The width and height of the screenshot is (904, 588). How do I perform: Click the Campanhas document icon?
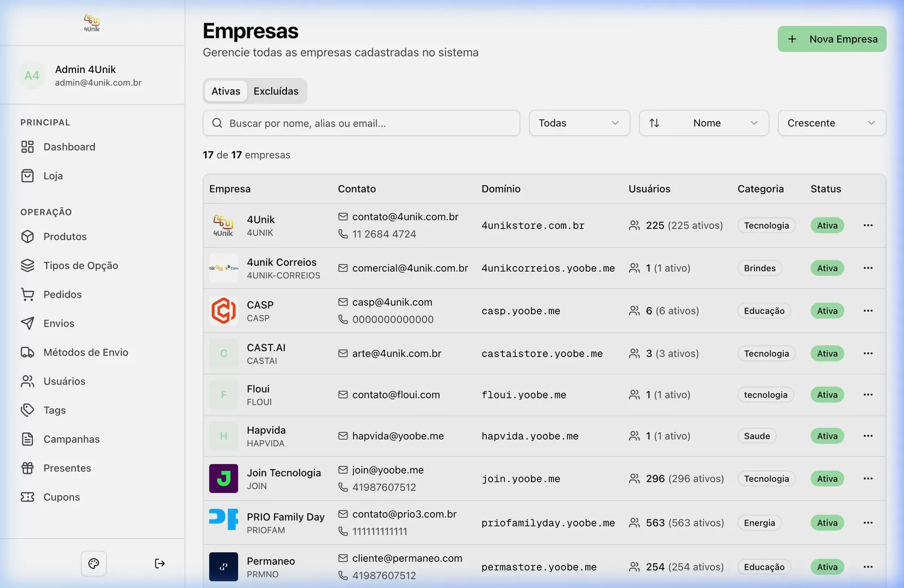coord(28,439)
